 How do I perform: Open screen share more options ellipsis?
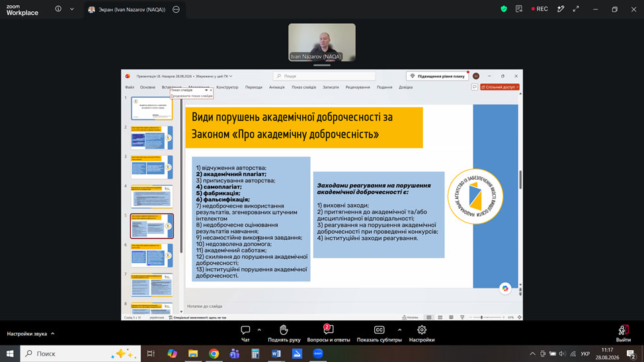point(176,9)
